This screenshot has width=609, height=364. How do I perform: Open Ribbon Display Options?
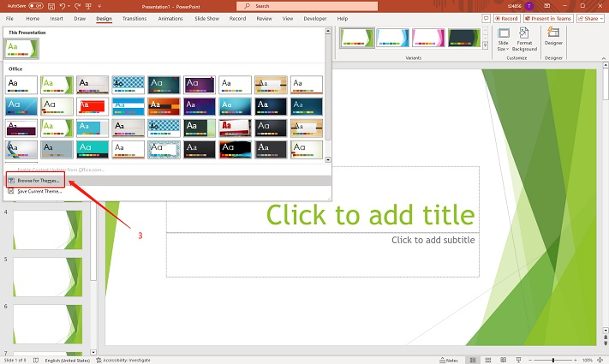(546, 6)
